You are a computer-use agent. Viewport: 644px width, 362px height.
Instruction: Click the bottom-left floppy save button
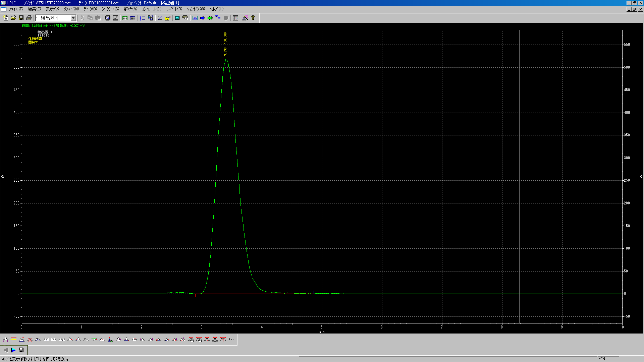click(21, 350)
